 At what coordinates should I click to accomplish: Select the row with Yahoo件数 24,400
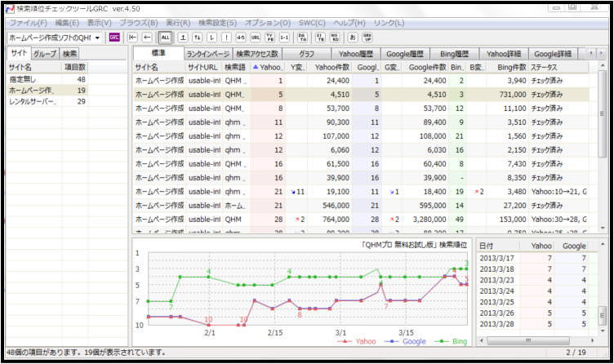tap(361, 81)
